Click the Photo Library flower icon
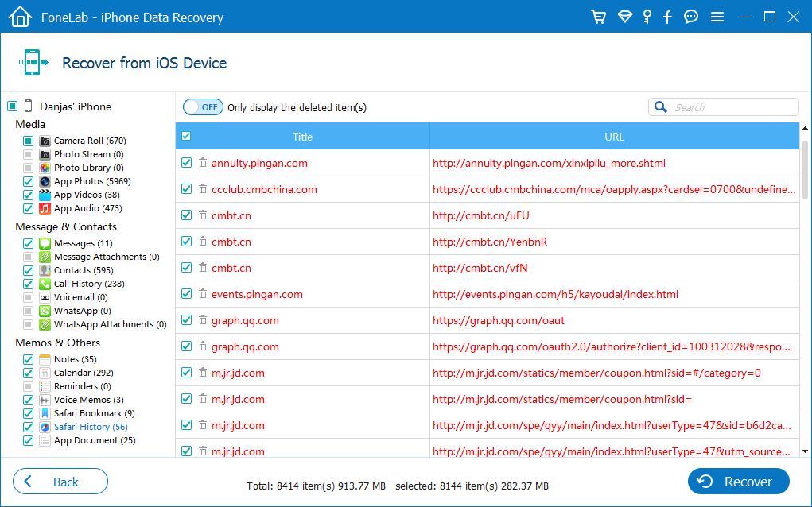Viewport: 812px width, 507px height. [45, 168]
